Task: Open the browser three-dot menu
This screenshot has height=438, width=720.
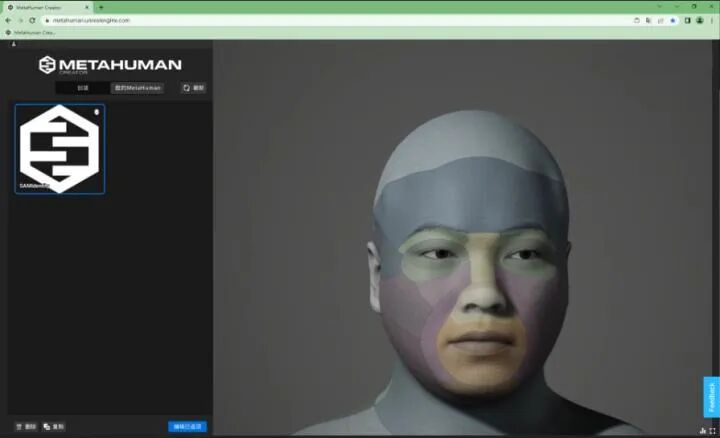Action: pos(712,20)
